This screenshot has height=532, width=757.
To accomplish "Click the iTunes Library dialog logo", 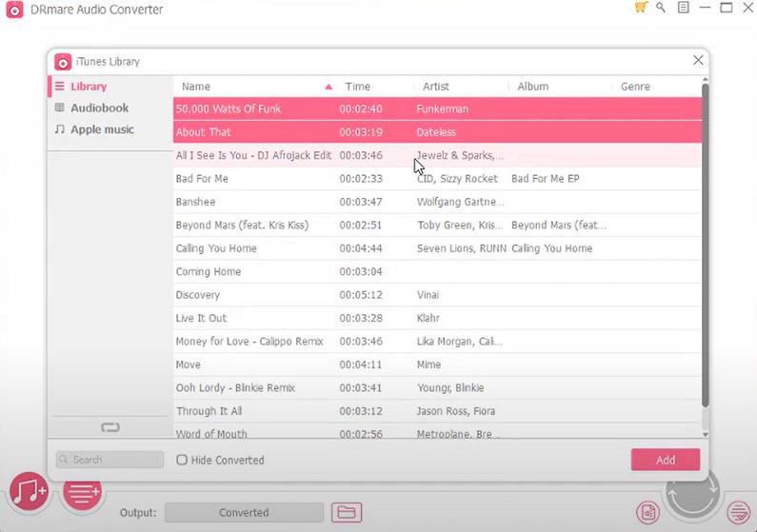I will pos(63,62).
